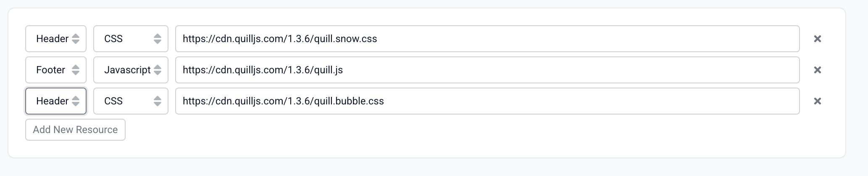
Task: Click Add New Resource button
Action: pyautogui.click(x=75, y=130)
